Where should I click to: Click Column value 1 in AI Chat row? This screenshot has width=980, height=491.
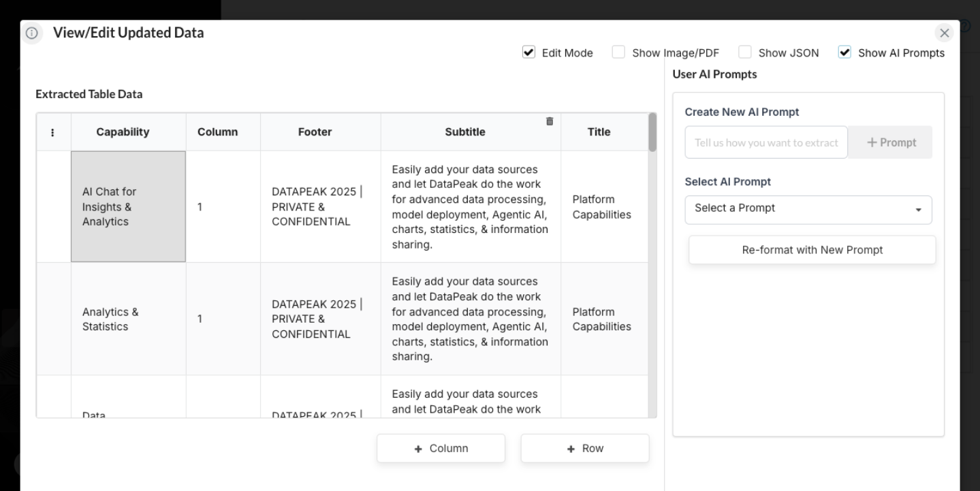223,207
